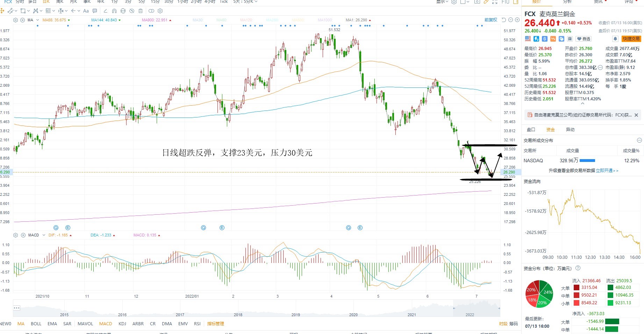Viewport: 644px width, 334px height.
Task: Open the MACD indicator settings gear
Action: (15, 235)
